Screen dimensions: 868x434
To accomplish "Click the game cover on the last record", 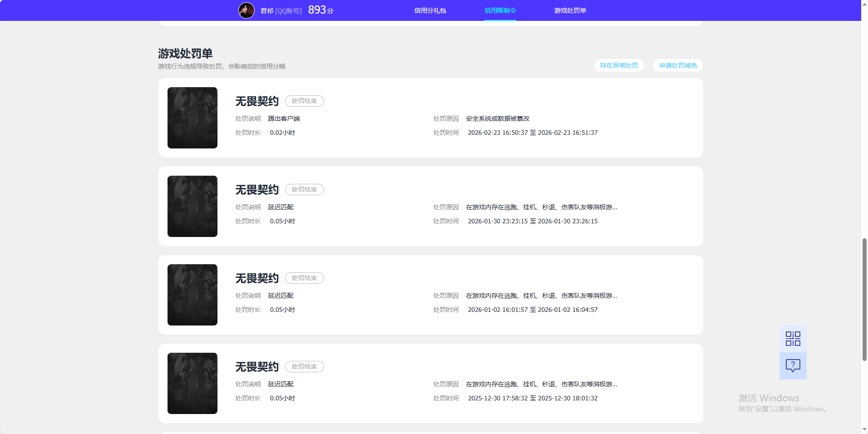I will coord(192,383).
